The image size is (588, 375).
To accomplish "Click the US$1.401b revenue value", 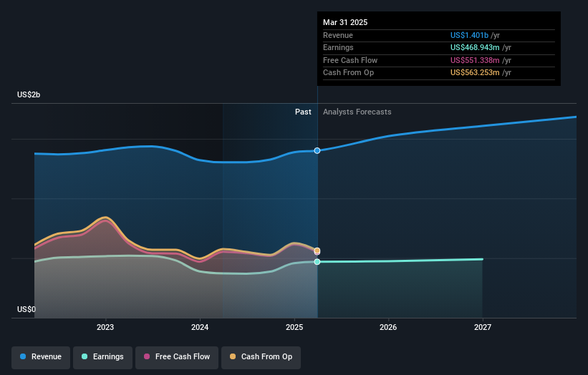I will click(469, 35).
